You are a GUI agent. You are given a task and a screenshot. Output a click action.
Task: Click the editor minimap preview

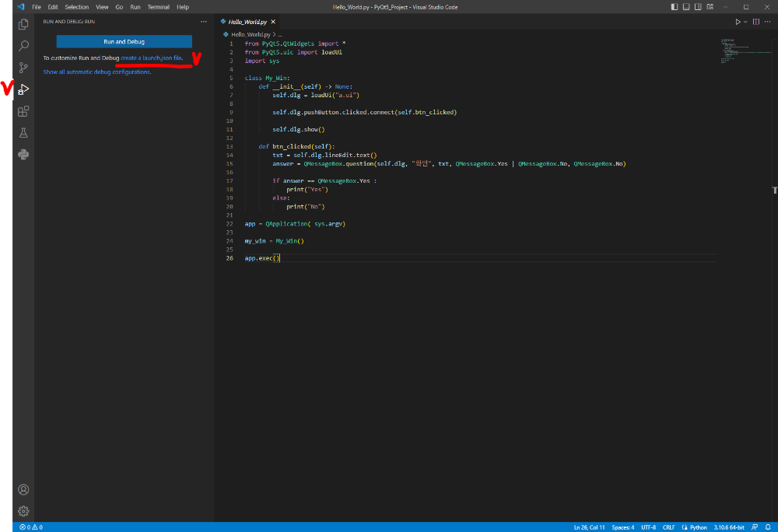[x=745, y=51]
